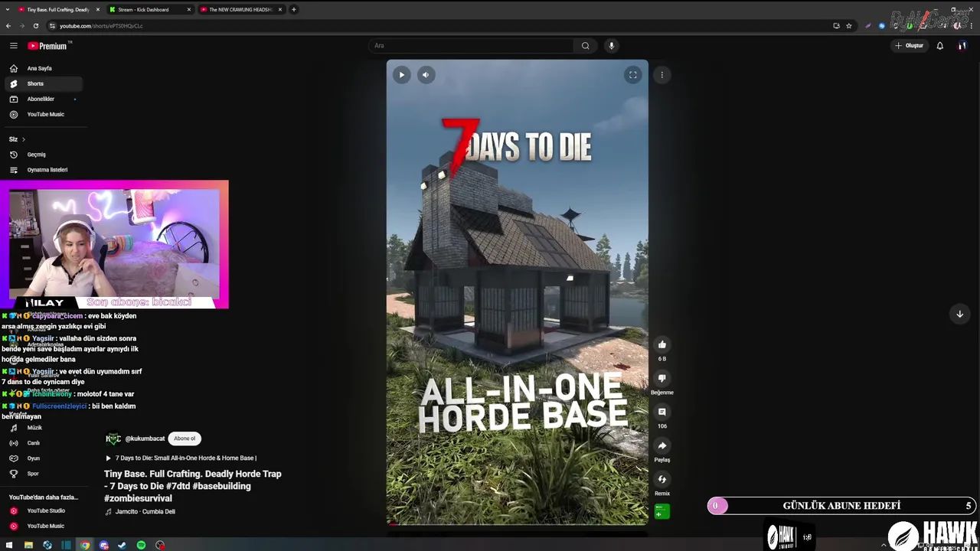980x551 pixels.
Task: Open the Oyun explore category
Action: point(44,458)
